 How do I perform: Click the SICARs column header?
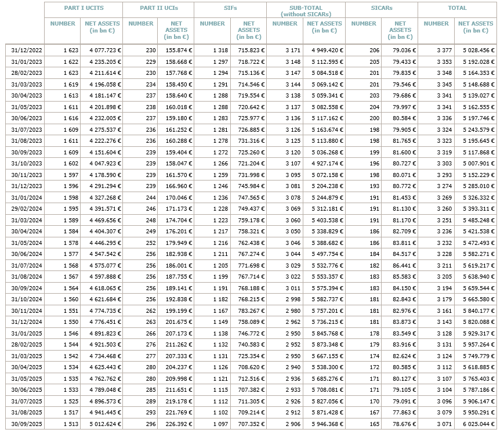[x=381, y=9]
